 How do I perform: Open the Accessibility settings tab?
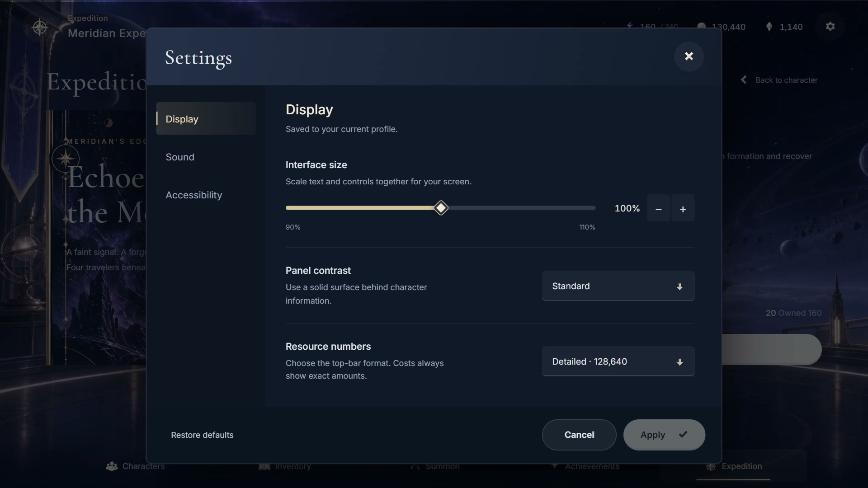coord(206,195)
